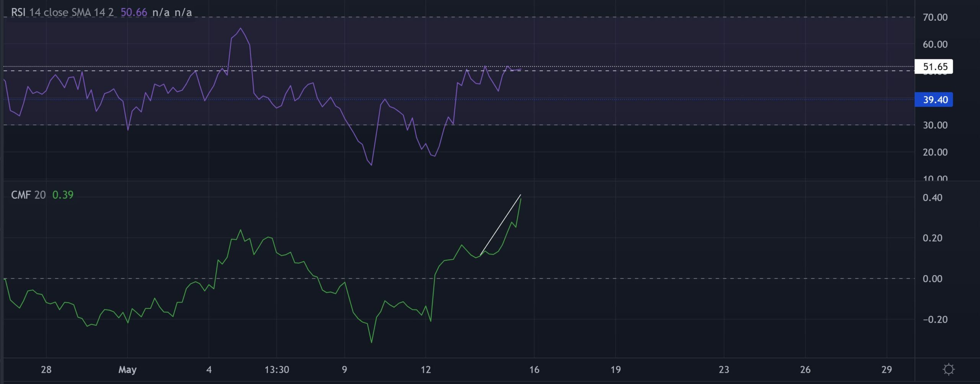Viewport: 980px width, 384px height.
Task: Click the 13:30 time axis label
Action: click(x=278, y=370)
